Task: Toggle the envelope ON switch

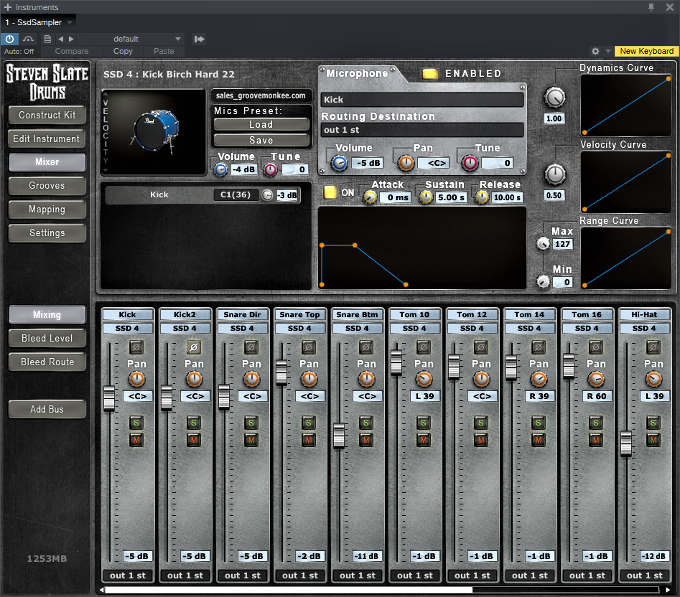Action: tap(330, 192)
